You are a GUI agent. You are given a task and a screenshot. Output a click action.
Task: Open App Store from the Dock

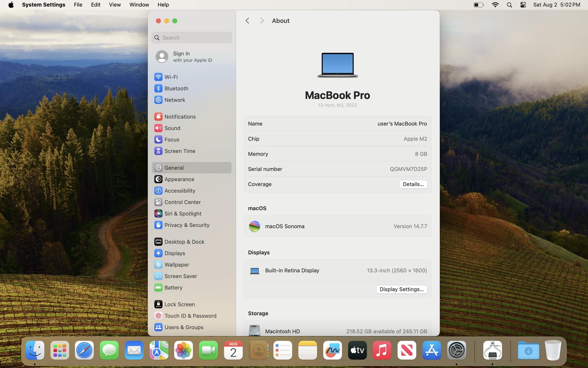point(431,350)
